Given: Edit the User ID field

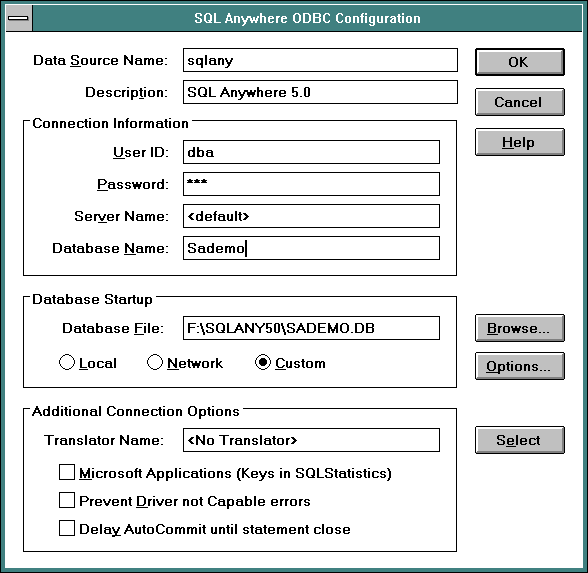Looking at the screenshot, I should [311, 152].
